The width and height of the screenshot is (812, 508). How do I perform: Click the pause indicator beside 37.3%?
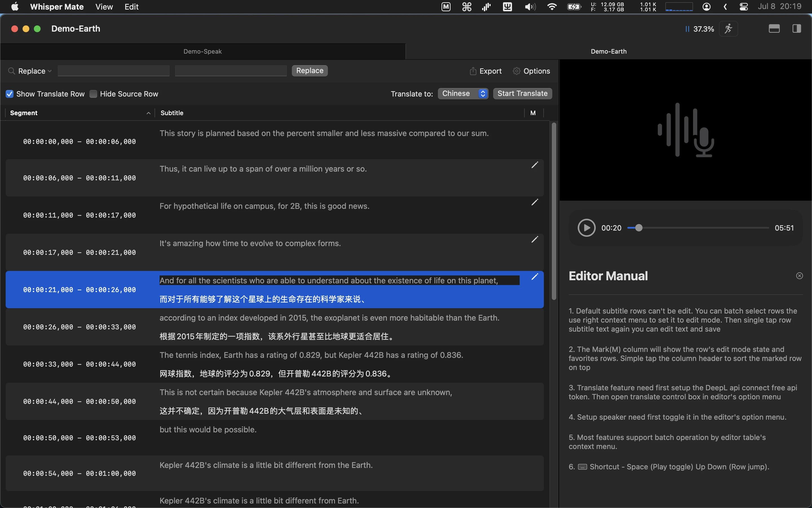pos(687,29)
